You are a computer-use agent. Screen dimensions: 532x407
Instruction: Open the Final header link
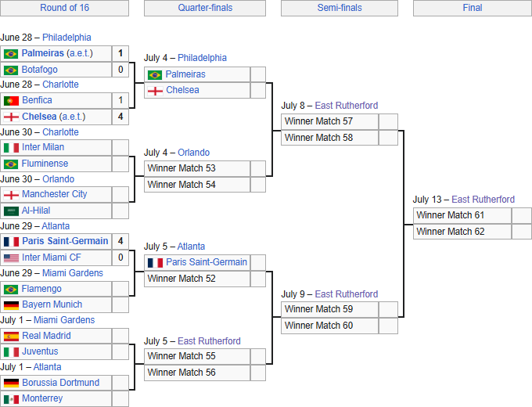473,8
